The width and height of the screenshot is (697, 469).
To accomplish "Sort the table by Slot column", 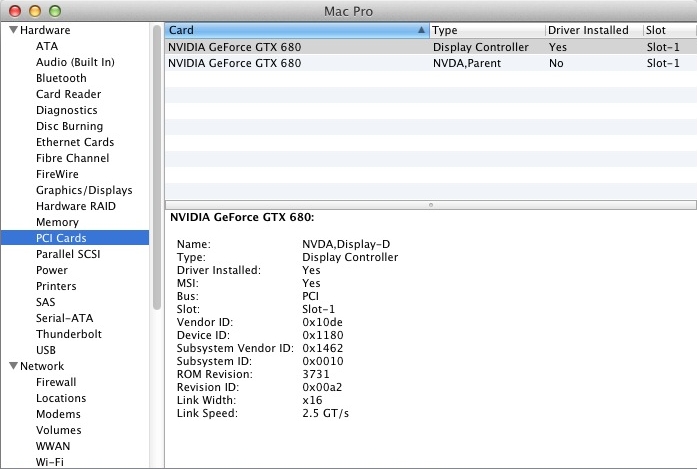I will click(670, 30).
